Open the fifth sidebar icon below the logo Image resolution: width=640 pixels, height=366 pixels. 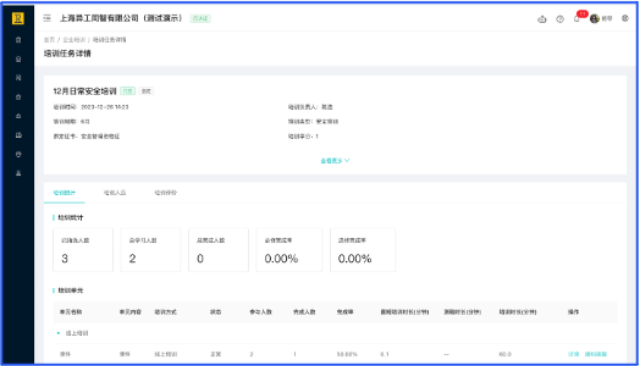coord(18,116)
